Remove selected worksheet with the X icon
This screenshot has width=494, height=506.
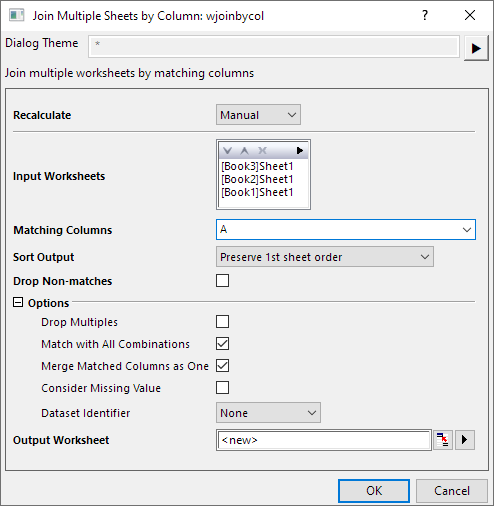pyautogui.click(x=262, y=151)
